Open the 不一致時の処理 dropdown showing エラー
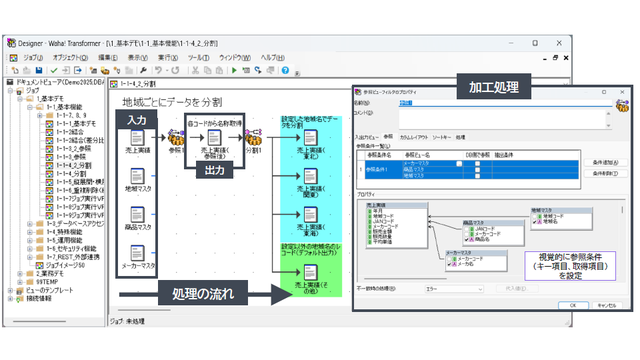The image size is (640, 360). tap(454, 289)
